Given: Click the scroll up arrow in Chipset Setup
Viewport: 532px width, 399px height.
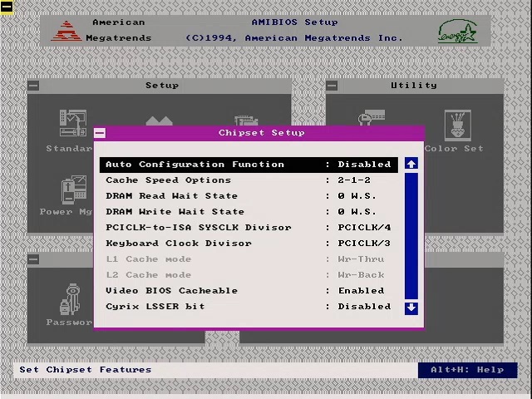Looking at the screenshot, I should [411, 164].
